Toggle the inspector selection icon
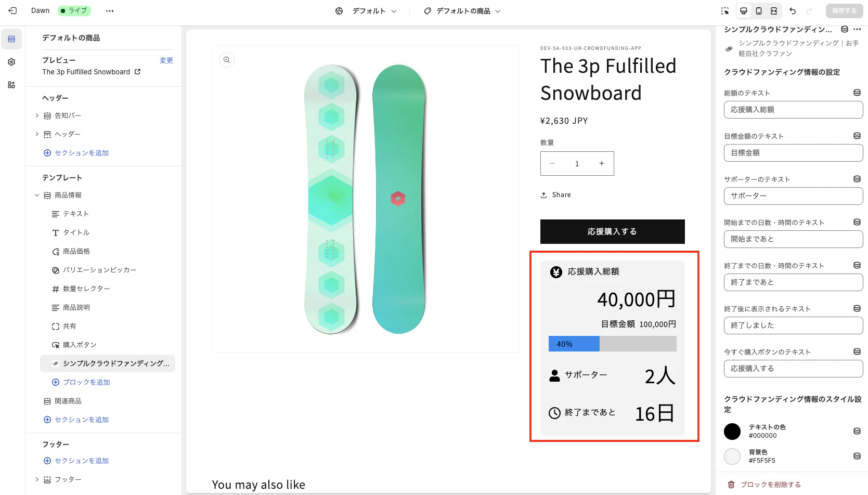Viewport: 868px width, 495px height. [725, 11]
